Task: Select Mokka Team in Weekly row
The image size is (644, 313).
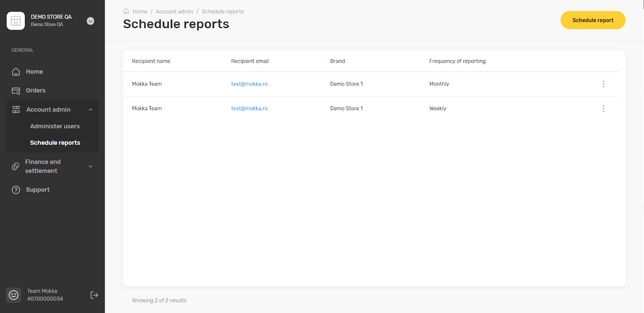Action: [147, 109]
